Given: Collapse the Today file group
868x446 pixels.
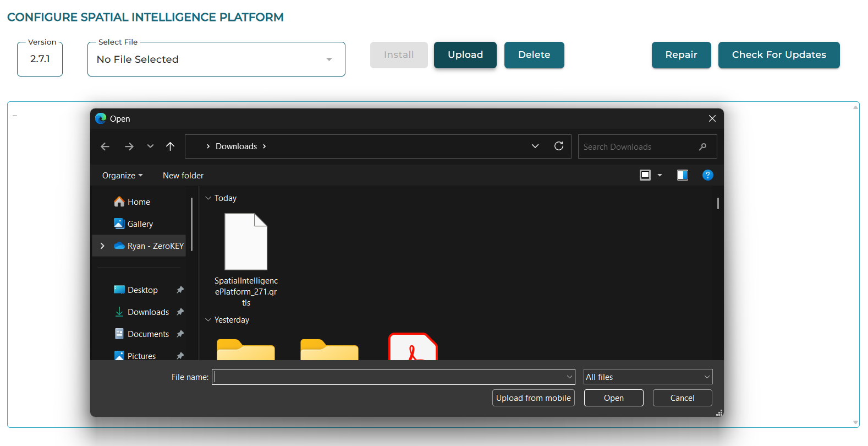Looking at the screenshot, I should click(x=208, y=198).
